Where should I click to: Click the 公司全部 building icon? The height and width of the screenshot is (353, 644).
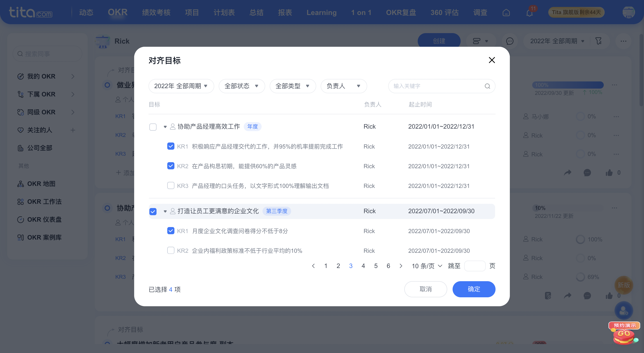pyautogui.click(x=21, y=148)
